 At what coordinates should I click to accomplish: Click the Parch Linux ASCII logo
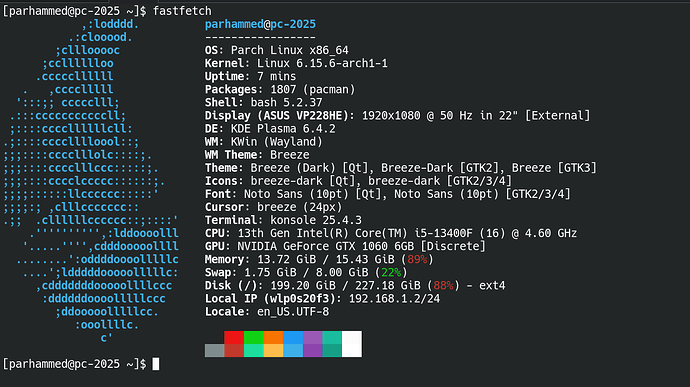91,181
